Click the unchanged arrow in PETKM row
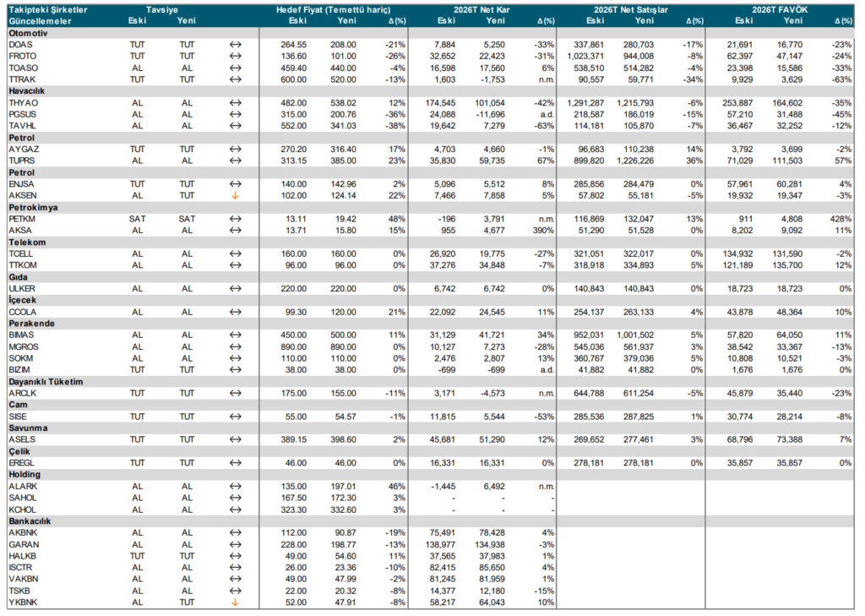Image resolution: width=865 pixels, height=616 pixels. 236,219
